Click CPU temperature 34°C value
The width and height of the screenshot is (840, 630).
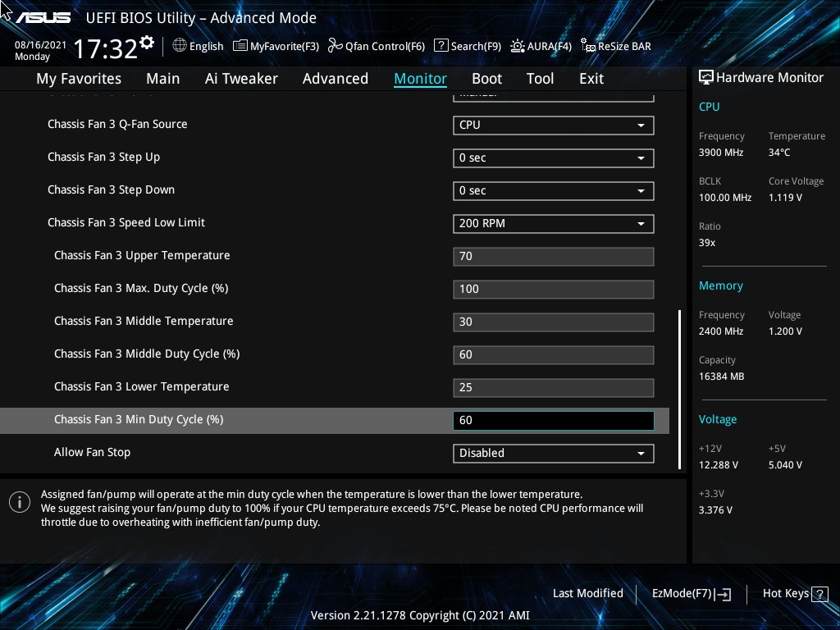(779, 153)
